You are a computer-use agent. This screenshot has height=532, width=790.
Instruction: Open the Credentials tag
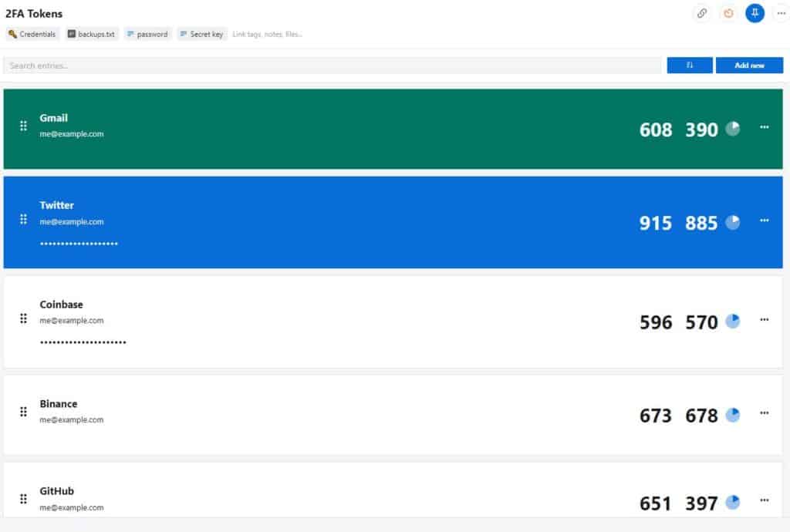point(32,34)
